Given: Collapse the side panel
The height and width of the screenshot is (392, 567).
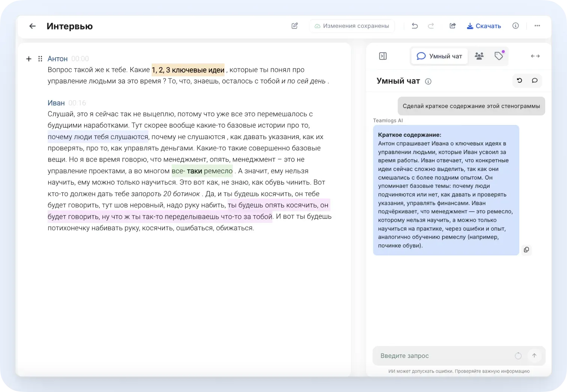Looking at the screenshot, I should [x=383, y=56].
